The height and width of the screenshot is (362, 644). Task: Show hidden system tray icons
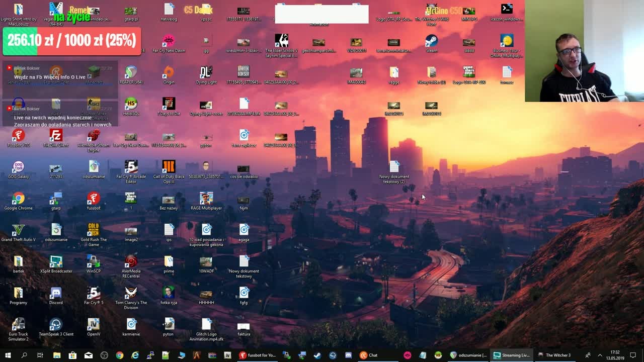coord(600,355)
